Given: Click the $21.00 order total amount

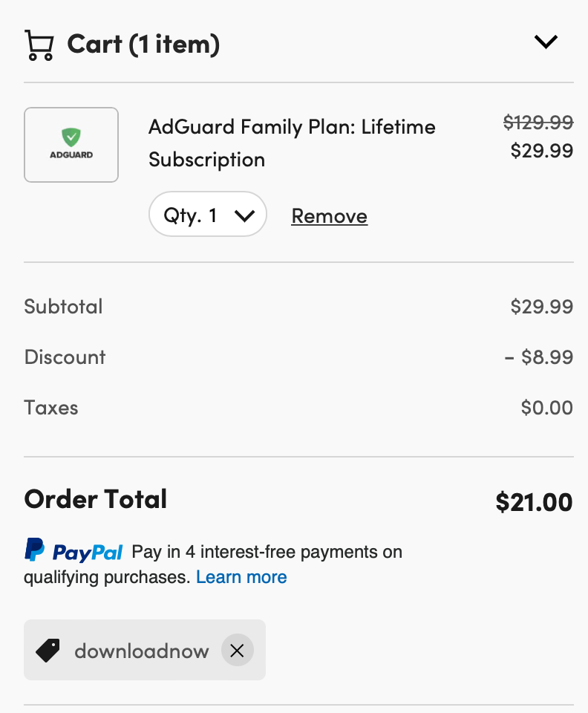Looking at the screenshot, I should pos(534,502).
